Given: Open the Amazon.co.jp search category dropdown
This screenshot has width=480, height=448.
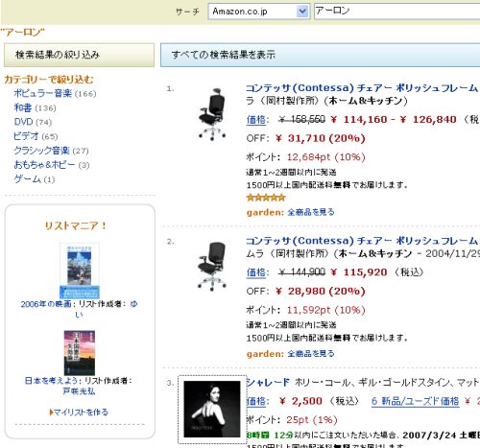Looking at the screenshot, I should pyautogui.click(x=259, y=12).
